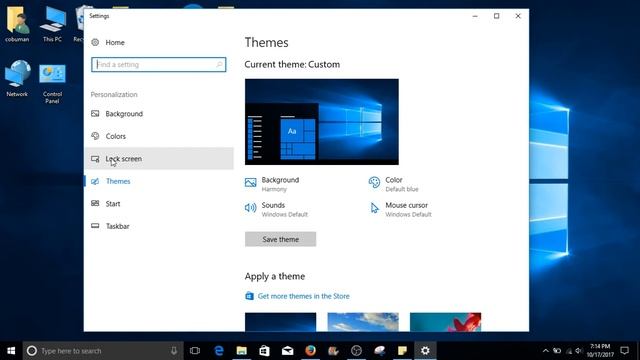Go to Lock screen settings

pos(159,159)
